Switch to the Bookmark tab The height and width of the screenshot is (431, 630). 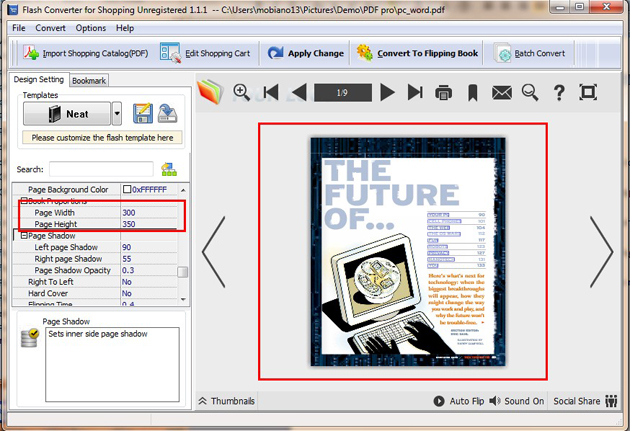point(89,81)
